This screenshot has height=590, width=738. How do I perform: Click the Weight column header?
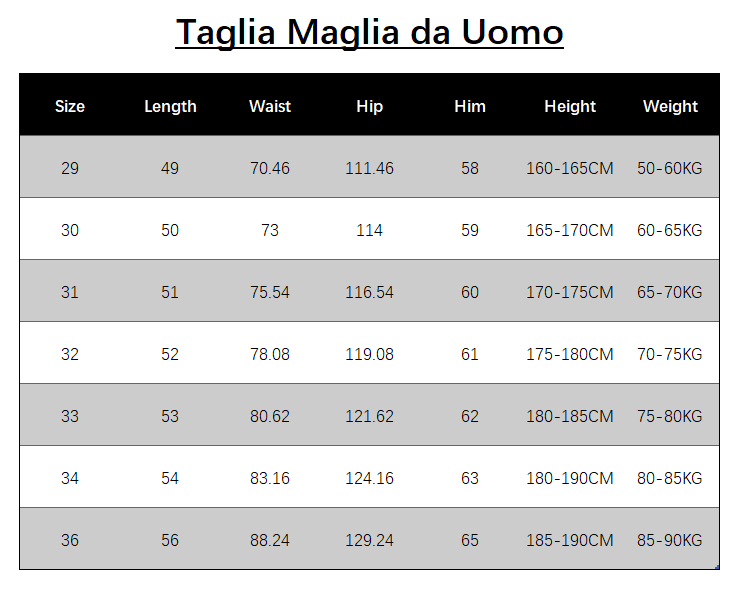point(670,106)
